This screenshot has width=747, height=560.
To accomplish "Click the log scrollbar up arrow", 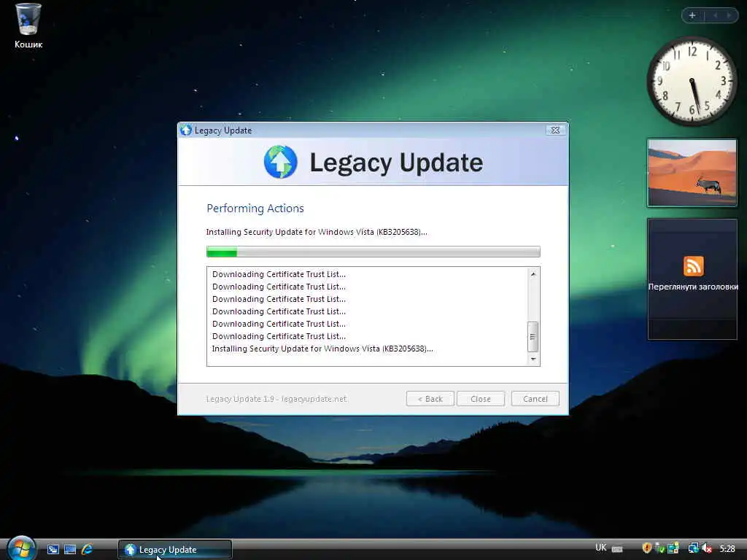I will tap(533, 274).
